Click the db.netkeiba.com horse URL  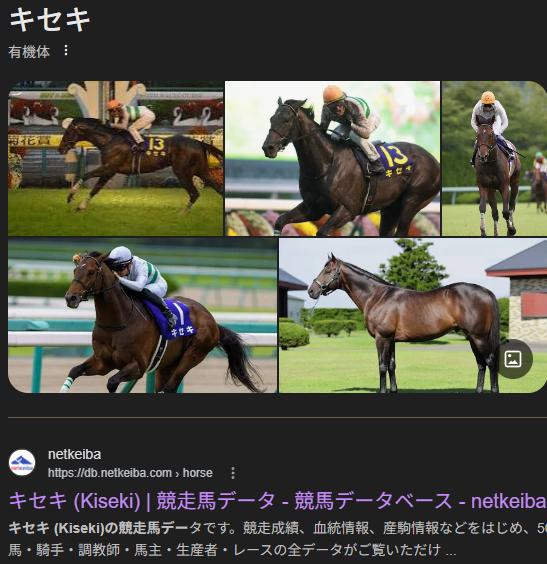[x=130, y=473]
